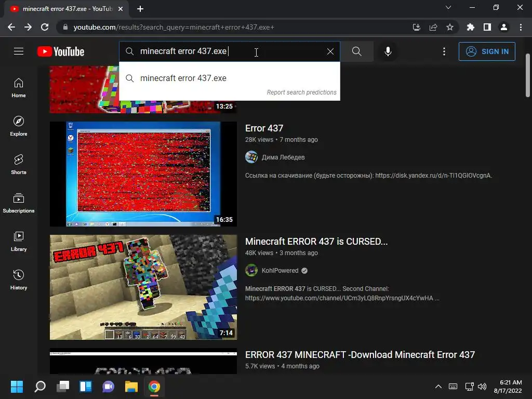
Task: Clear the search box with the X
Action: click(x=330, y=51)
